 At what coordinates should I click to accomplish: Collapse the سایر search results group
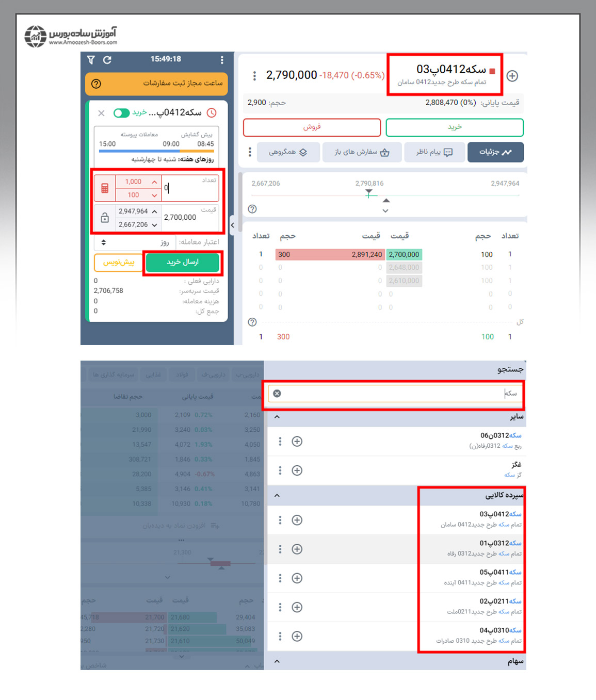[277, 417]
